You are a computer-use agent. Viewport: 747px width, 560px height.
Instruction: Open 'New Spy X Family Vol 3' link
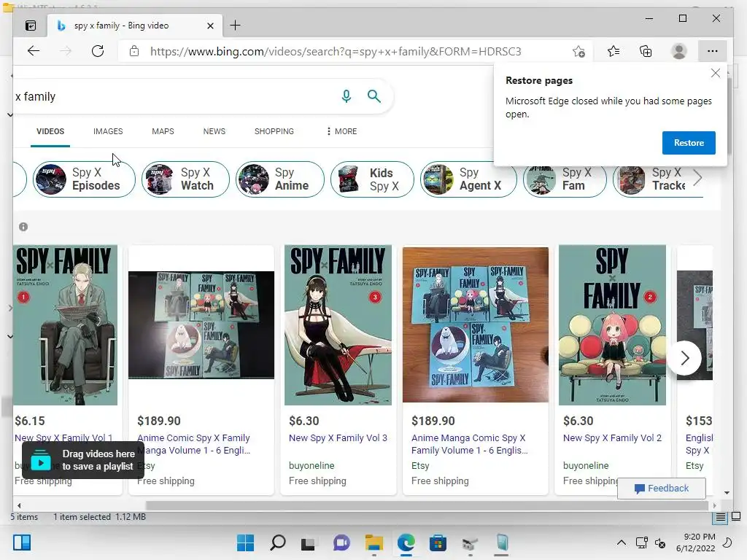click(x=338, y=437)
